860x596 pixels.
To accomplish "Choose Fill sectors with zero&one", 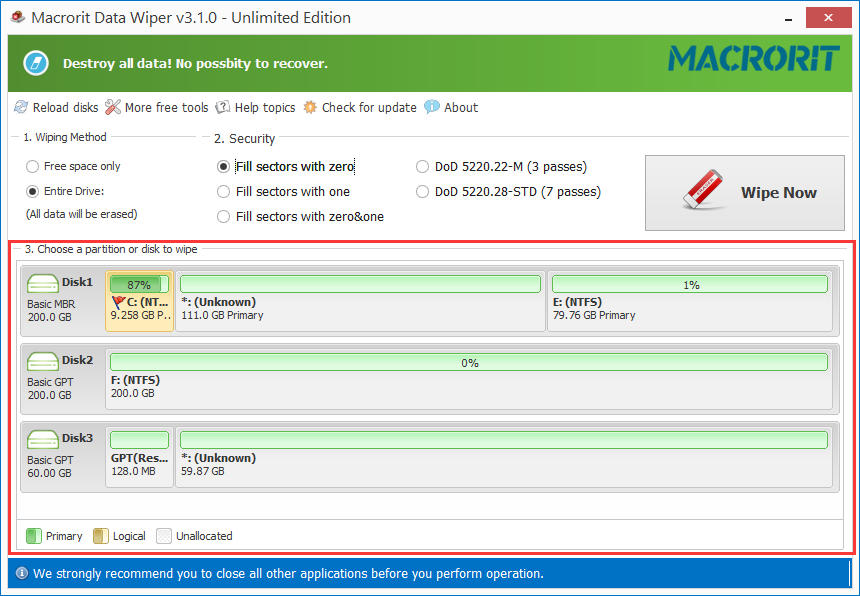I will click(300, 217).
